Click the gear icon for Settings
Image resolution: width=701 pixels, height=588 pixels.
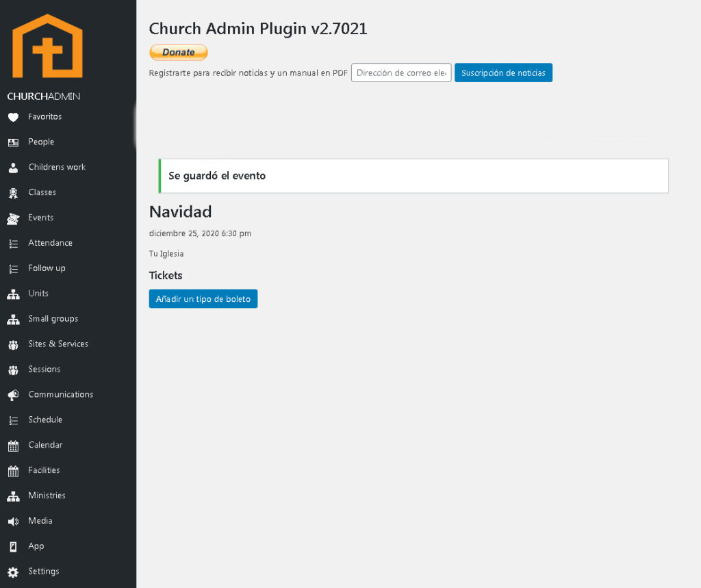coord(13,572)
